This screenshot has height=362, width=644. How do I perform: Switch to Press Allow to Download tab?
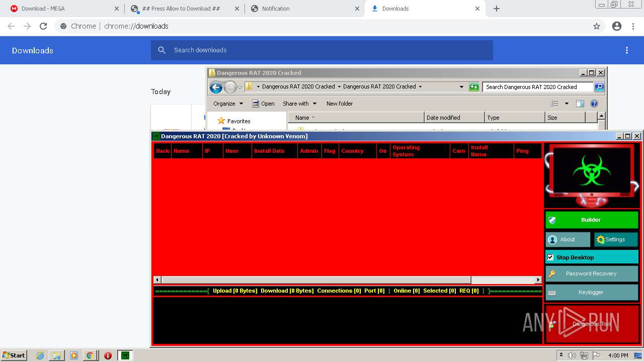[184, 9]
